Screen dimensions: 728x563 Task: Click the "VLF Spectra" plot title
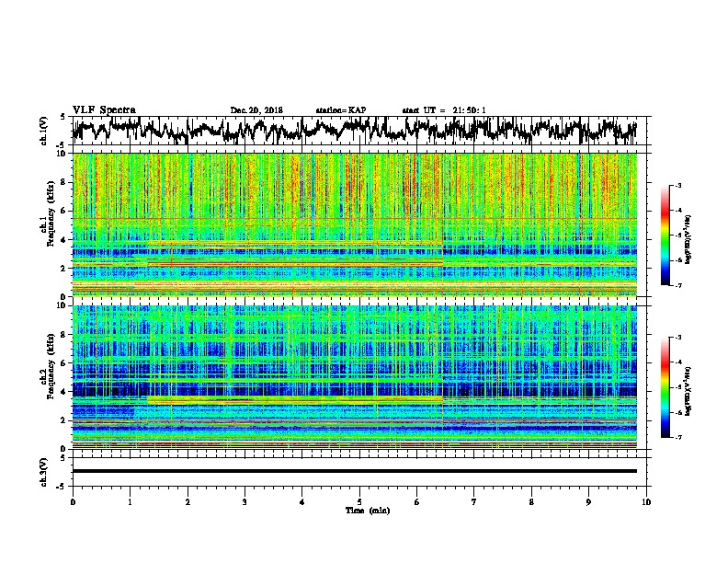104,110
